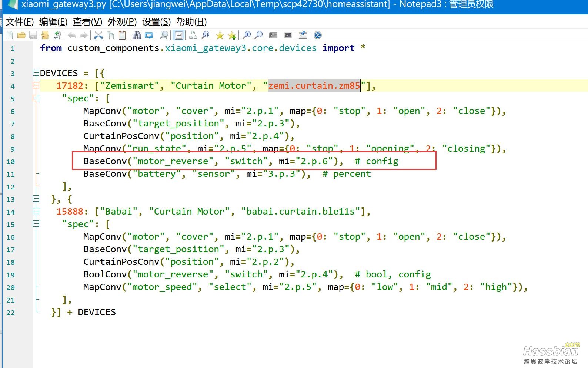Click the Save As toolbar icon
The width and height of the screenshot is (588, 368).
coord(45,35)
